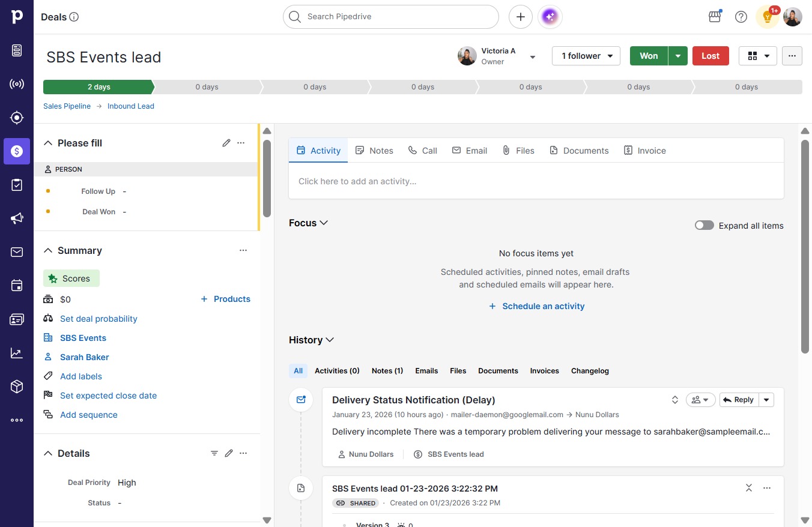Click the info icon beside Deals

coord(74,17)
